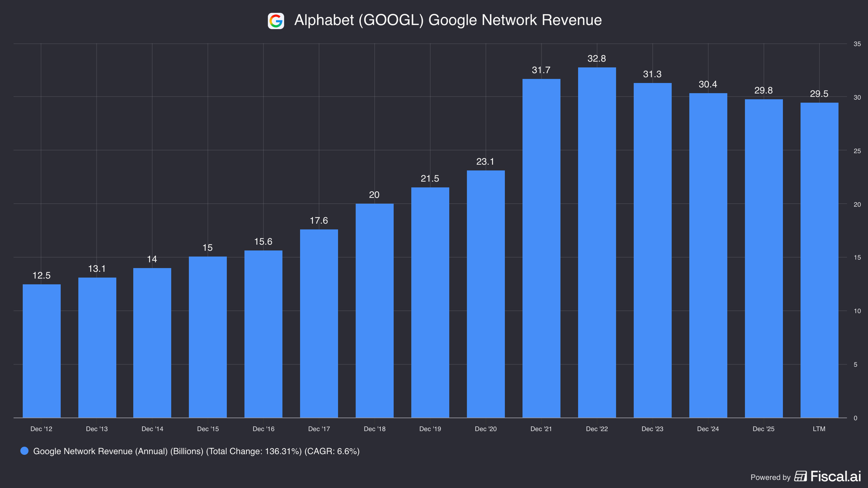The height and width of the screenshot is (488, 868).
Task: Click the 15.6 value label
Action: pyautogui.click(x=263, y=242)
